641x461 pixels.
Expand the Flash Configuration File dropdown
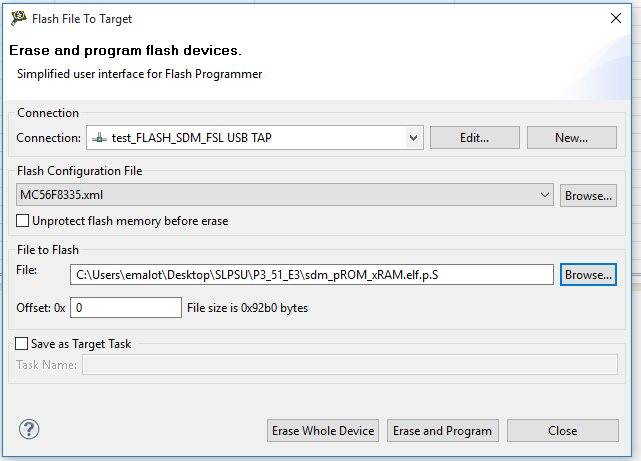pos(544,196)
